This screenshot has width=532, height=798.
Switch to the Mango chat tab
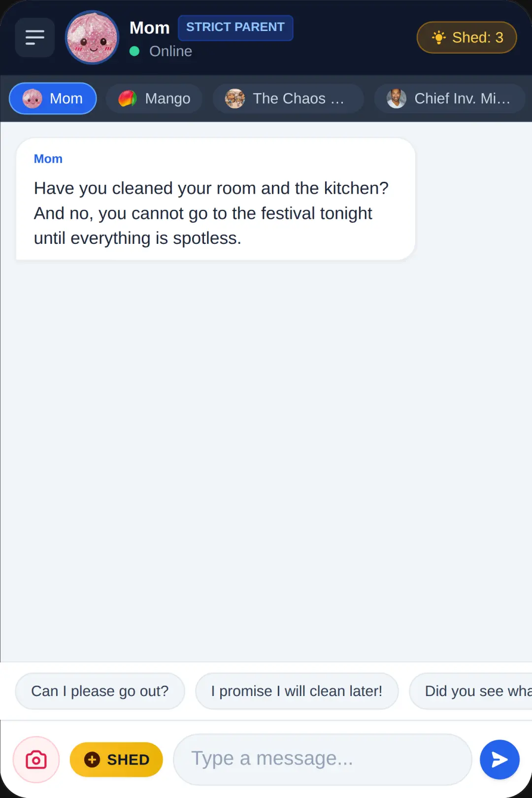click(x=154, y=99)
